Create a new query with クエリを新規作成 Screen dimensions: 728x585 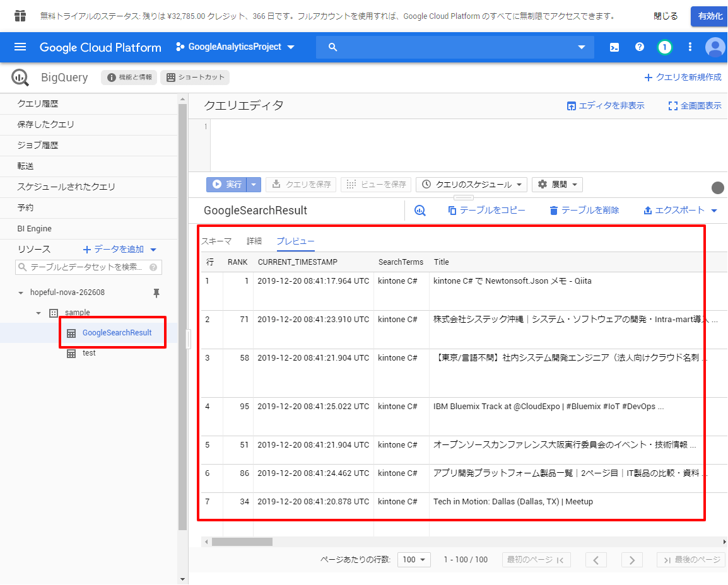click(x=683, y=78)
